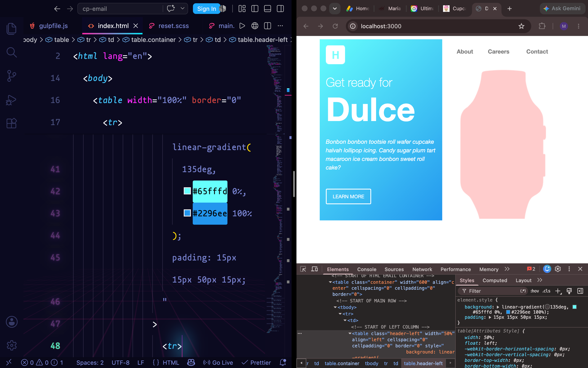Screen dimensions: 588x368
Task: Collapse the tbody node in Elements tree
Action: (335, 307)
